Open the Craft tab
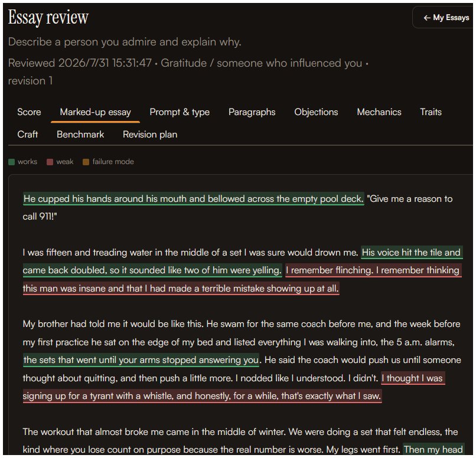476x458 pixels. pos(28,135)
